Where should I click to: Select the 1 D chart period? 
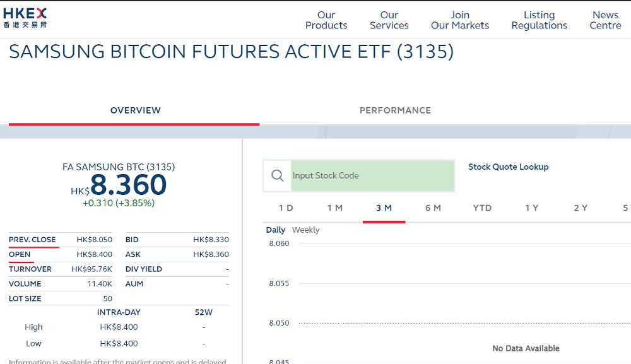(x=285, y=208)
